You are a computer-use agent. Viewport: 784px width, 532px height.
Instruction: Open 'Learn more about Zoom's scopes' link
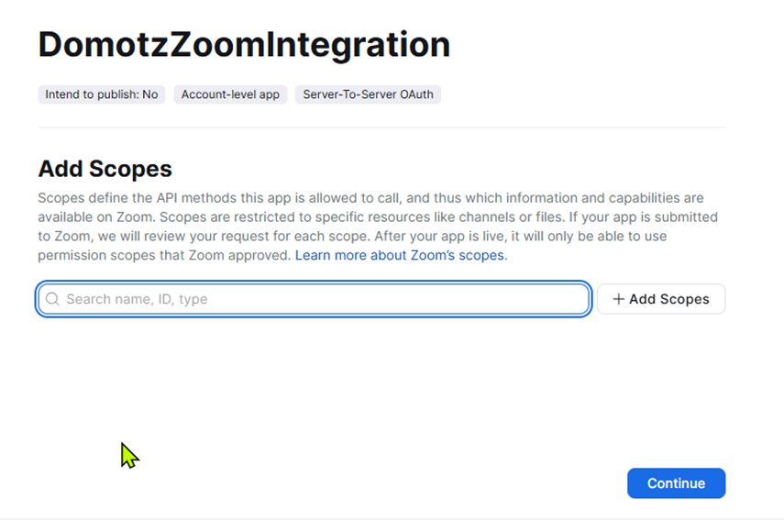[401, 255]
